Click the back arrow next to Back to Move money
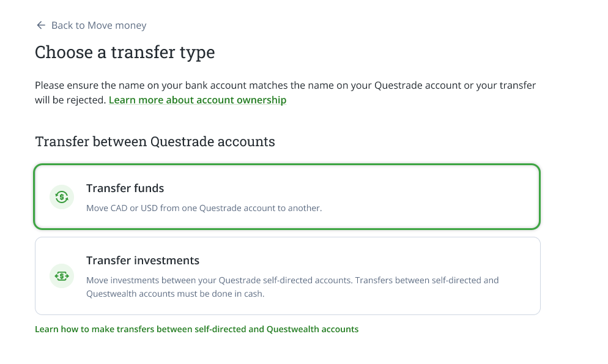 coord(40,25)
